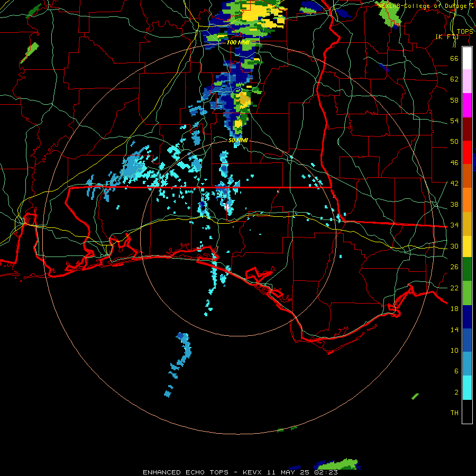Click the "[K FT]" units label
This screenshot has width=476, height=476.
click(447, 37)
